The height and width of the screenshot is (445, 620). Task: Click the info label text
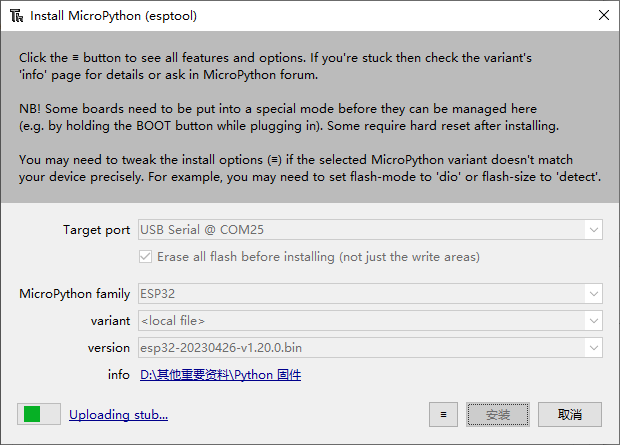click(119, 374)
